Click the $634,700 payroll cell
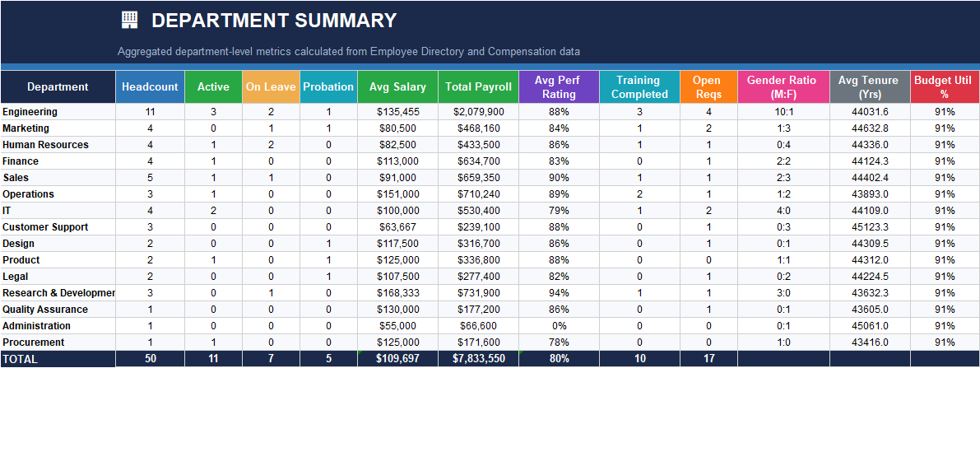The height and width of the screenshot is (466, 980). tap(478, 161)
